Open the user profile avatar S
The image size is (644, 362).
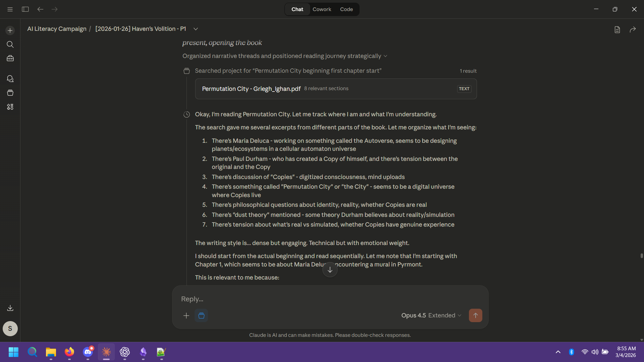(10, 328)
